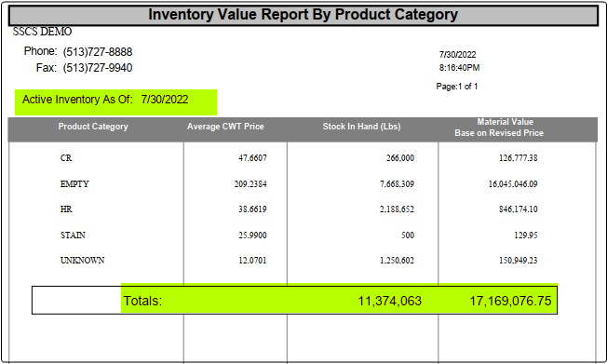This screenshot has height=364, width=607.
Task: Select total material value 17,169,076.75
Action: tap(510, 301)
